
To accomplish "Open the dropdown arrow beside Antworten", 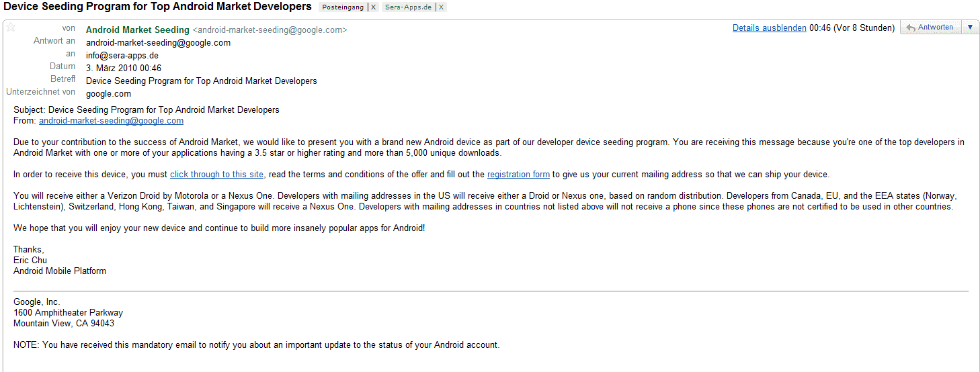I will pyautogui.click(x=970, y=28).
